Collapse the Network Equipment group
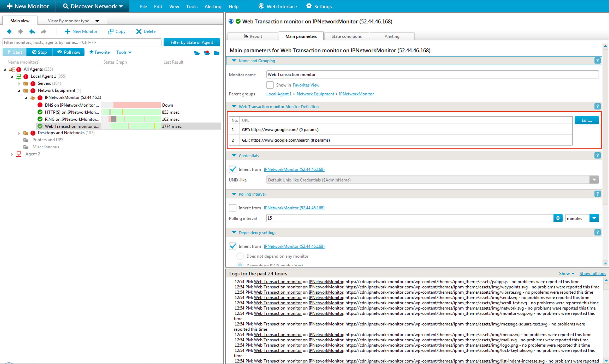 tap(19, 91)
